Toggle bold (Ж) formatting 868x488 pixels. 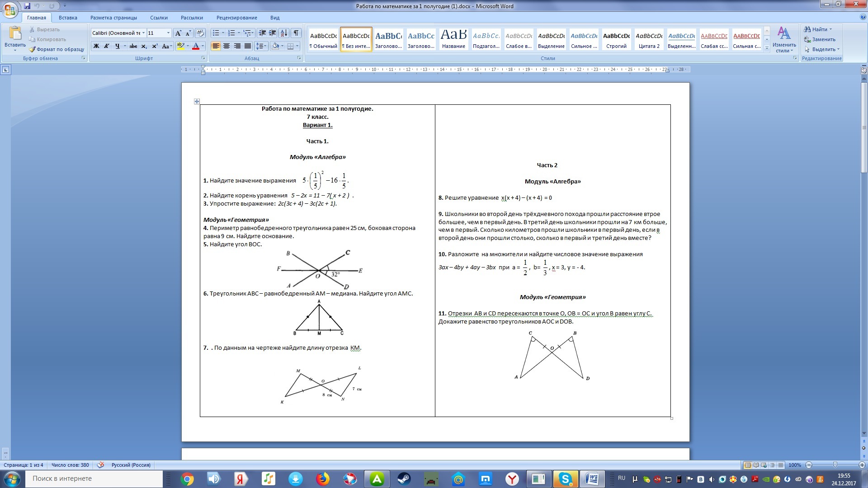tap(96, 46)
